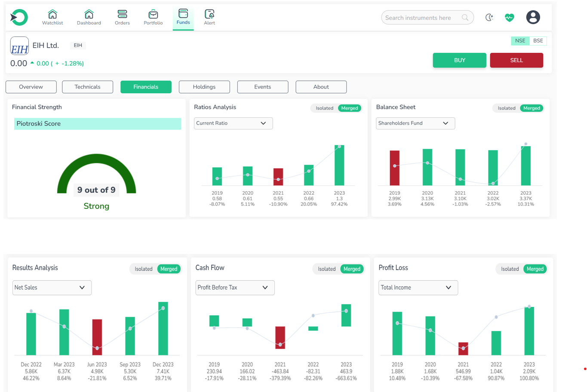Open the Portfolio briefcase icon
The image size is (587, 392).
(153, 14)
